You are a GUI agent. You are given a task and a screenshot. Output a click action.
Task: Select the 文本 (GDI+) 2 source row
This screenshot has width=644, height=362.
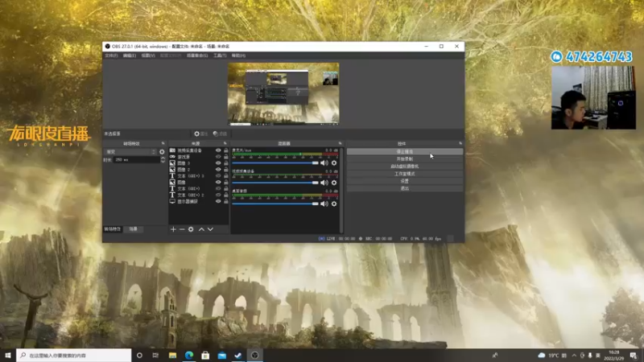[x=198, y=195]
